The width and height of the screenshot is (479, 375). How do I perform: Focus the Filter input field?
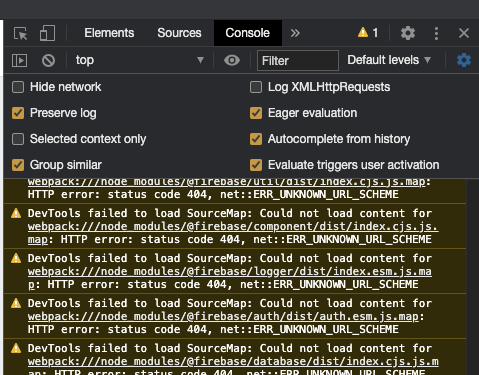pyautogui.click(x=298, y=61)
